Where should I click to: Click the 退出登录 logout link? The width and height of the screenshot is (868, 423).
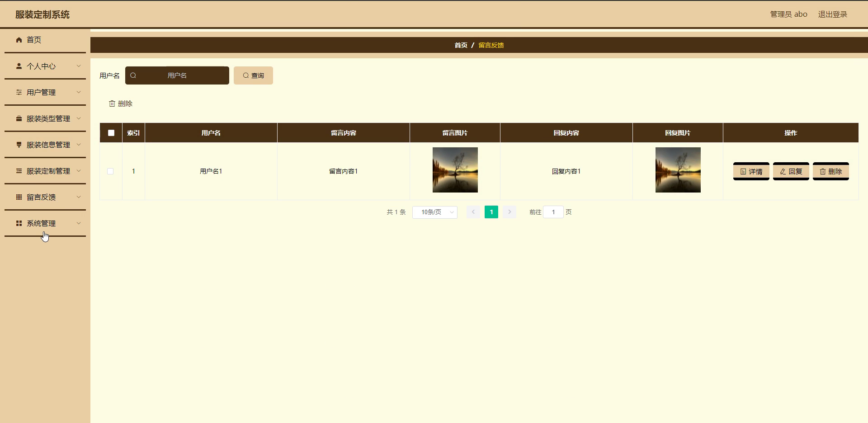pos(833,14)
